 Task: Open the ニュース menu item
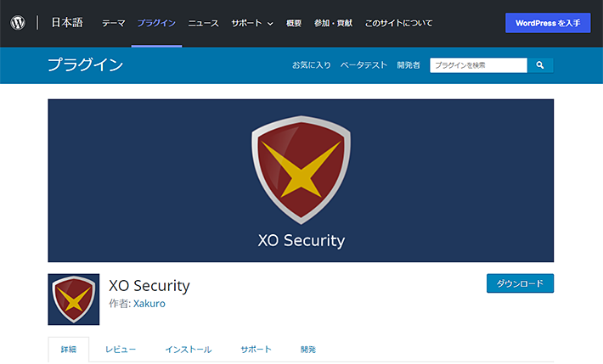pos(204,23)
